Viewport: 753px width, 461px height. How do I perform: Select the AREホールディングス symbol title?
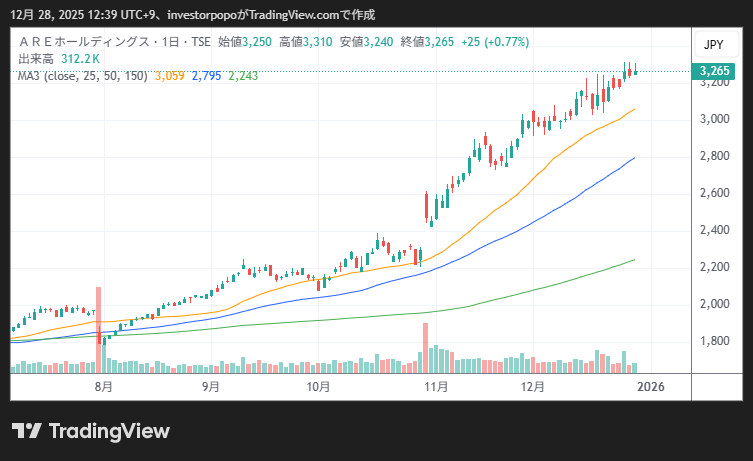(92, 42)
